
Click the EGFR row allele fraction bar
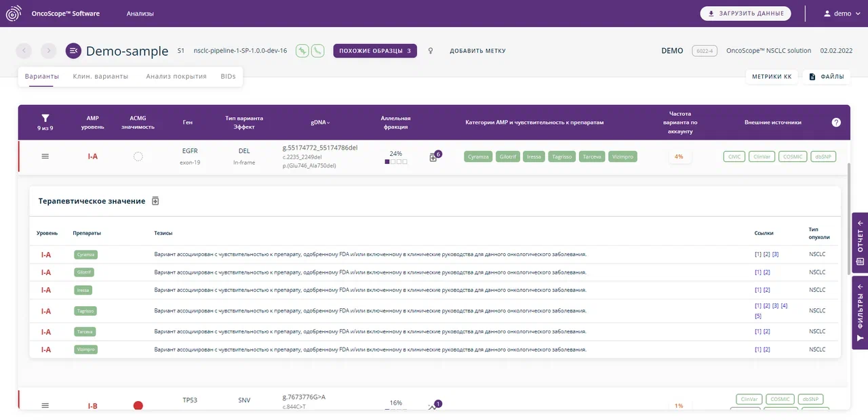point(396,162)
